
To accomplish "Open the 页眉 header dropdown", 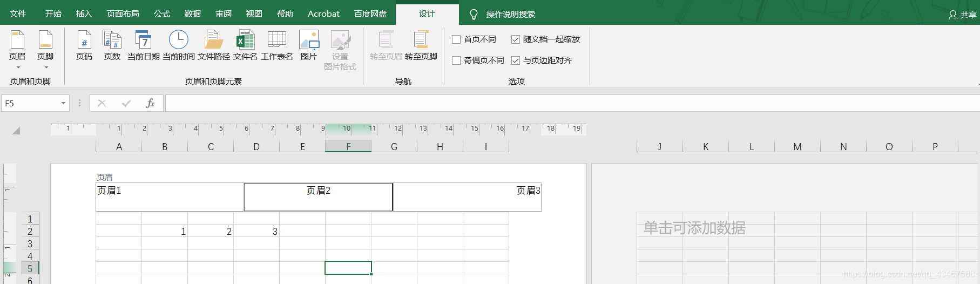I will 17,50.
